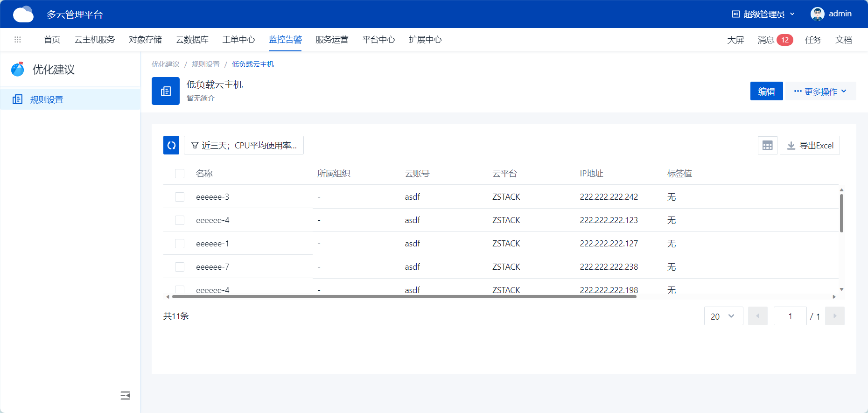Switch to 云主机服务 menu
Image resolution: width=868 pixels, height=413 pixels.
pos(94,40)
